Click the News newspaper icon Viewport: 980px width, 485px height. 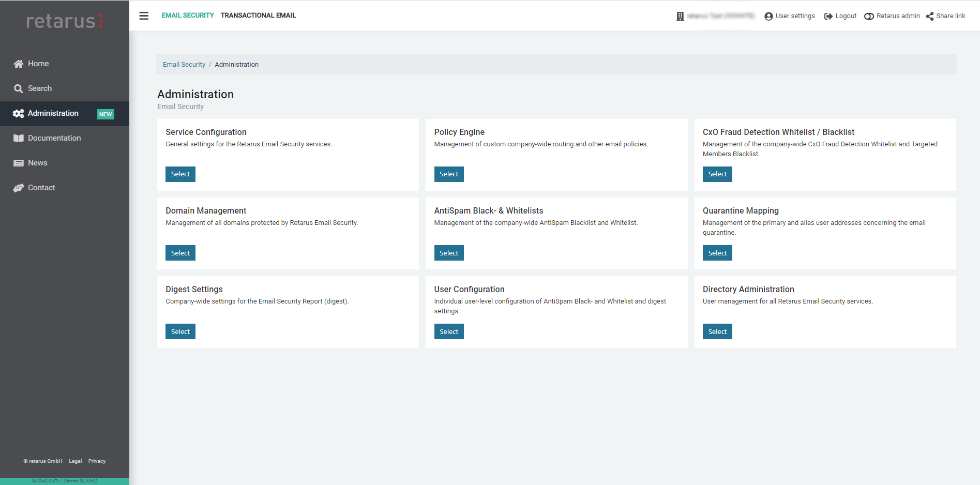tap(19, 163)
